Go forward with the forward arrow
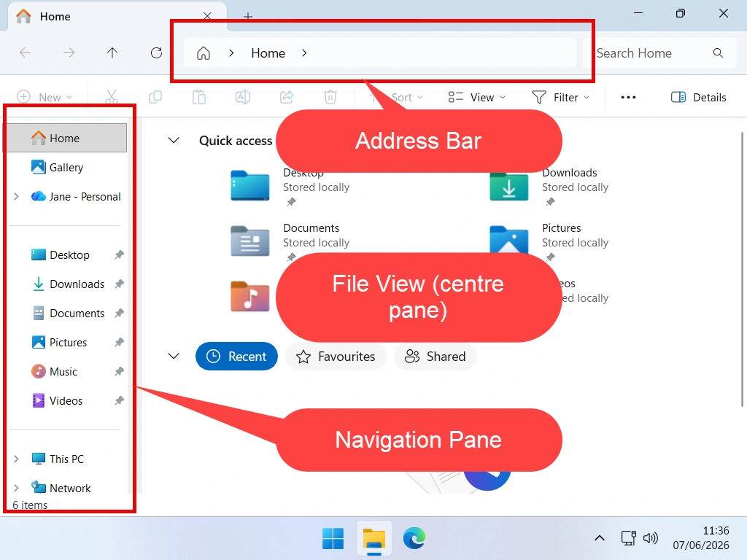747x560 pixels. 69,52
